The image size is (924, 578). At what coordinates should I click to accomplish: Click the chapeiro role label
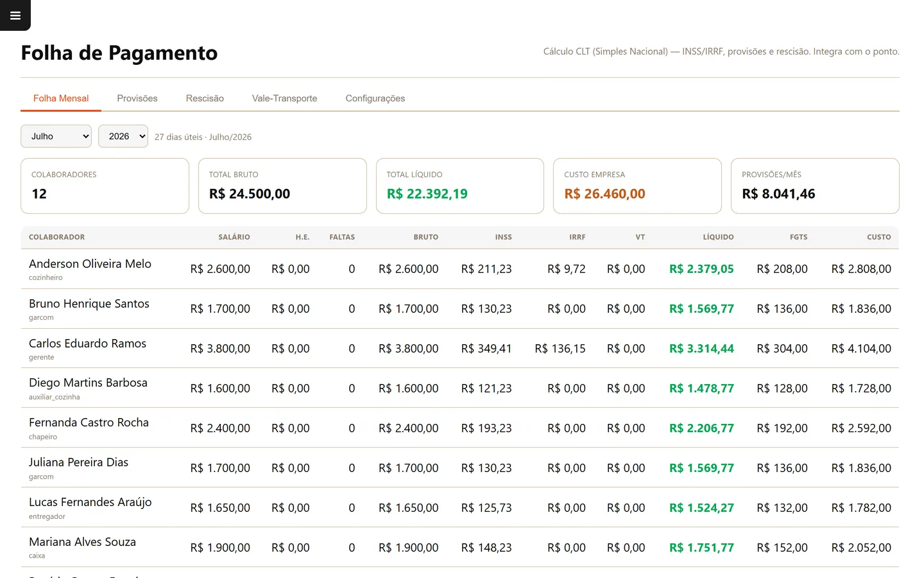coord(43,437)
